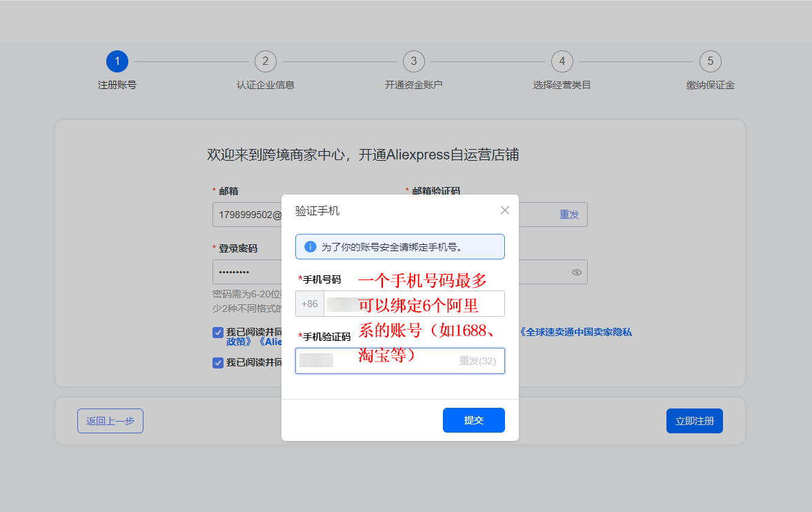Focus the 手机号码 phone number field

tap(414, 304)
